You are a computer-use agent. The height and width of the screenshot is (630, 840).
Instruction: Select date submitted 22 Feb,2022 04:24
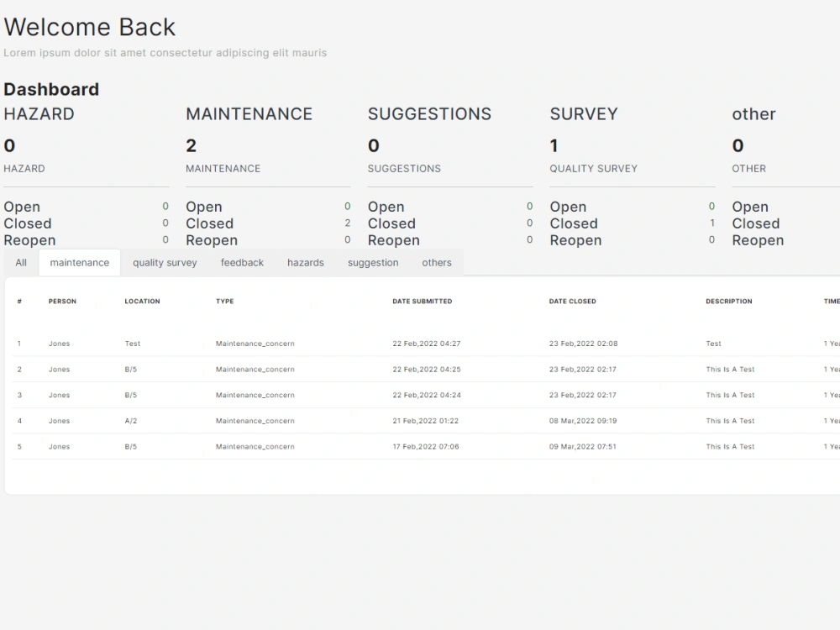427,395
